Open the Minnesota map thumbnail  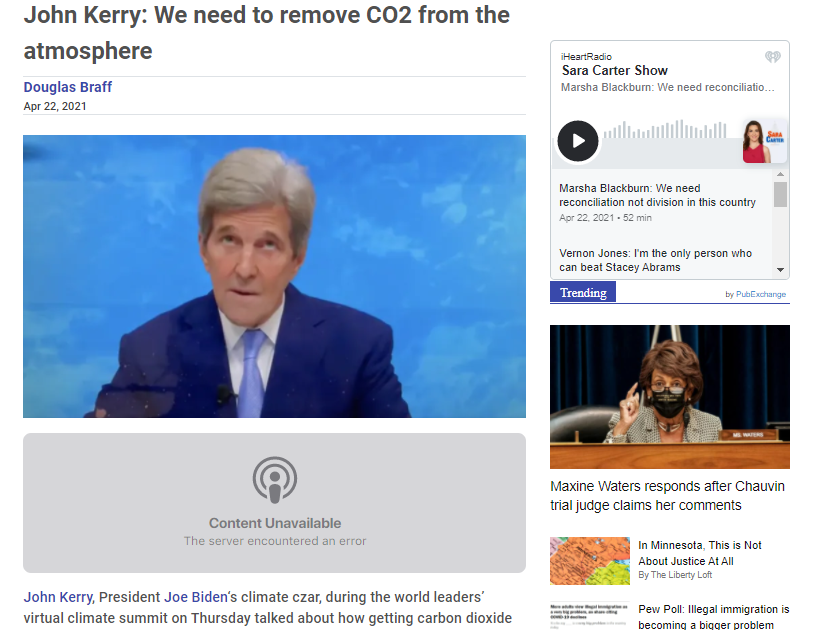[x=590, y=561]
